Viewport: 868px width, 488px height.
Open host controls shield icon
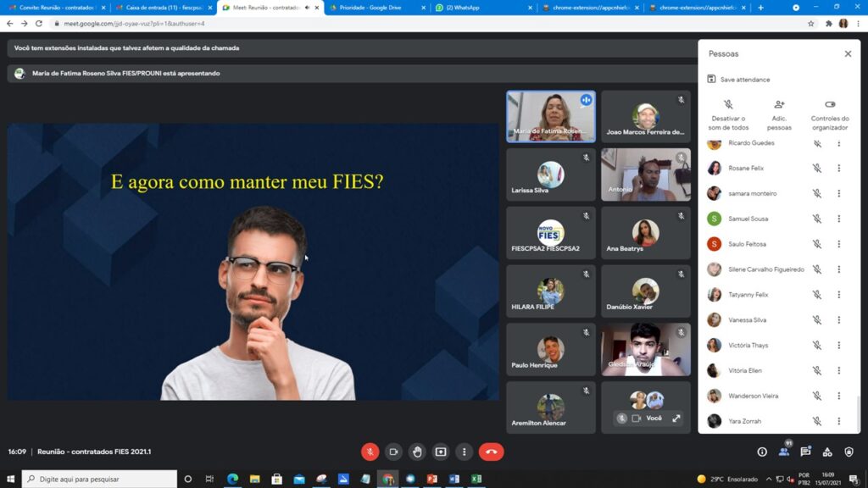(849, 452)
